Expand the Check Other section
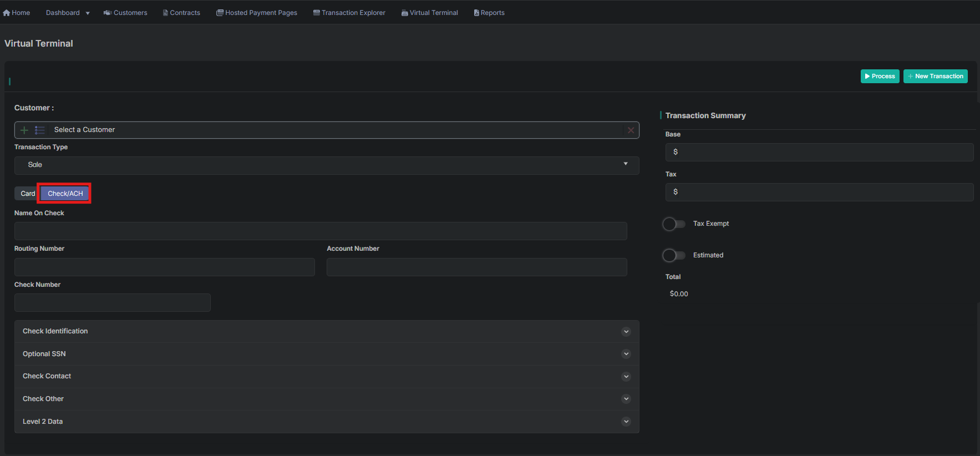The image size is (980, 456). click(327, 399)
